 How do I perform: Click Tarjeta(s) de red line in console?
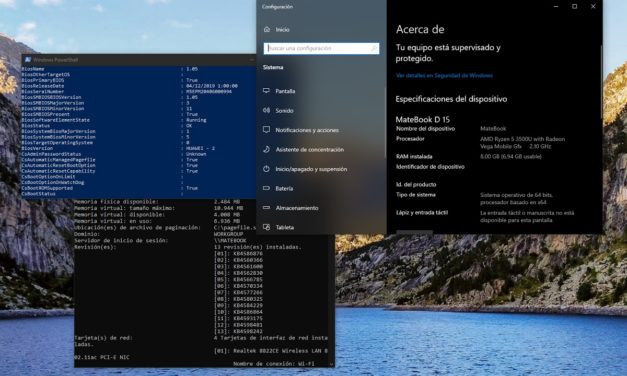point(201,338)
